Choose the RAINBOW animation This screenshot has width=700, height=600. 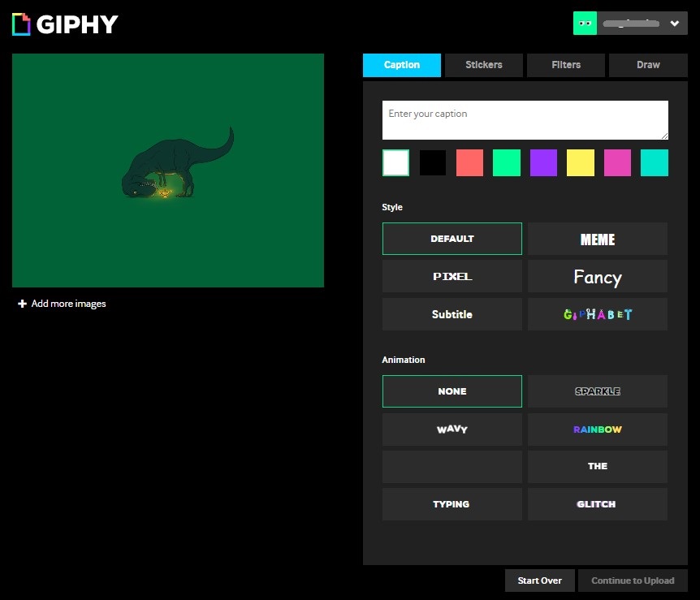(598, 429)
